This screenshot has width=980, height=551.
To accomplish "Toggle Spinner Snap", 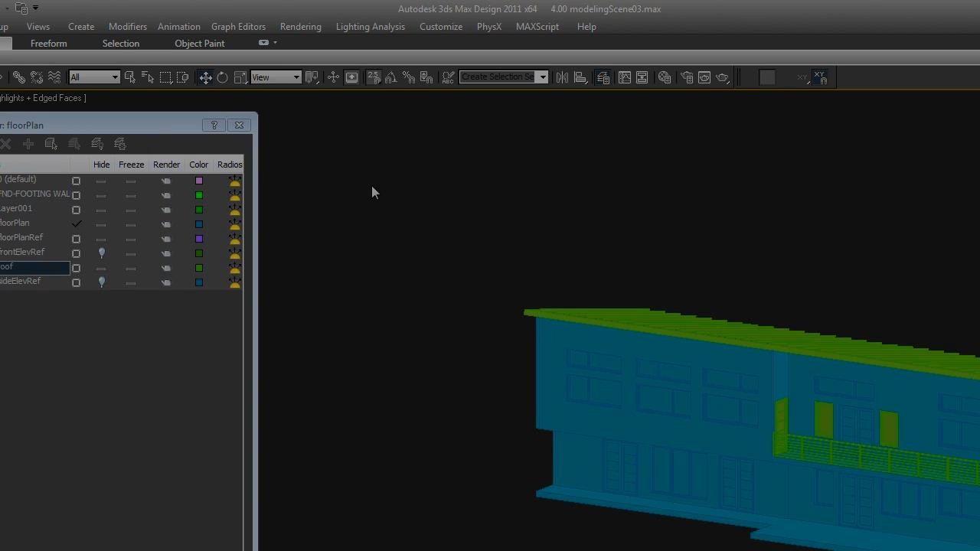I will tap(426, 77).
